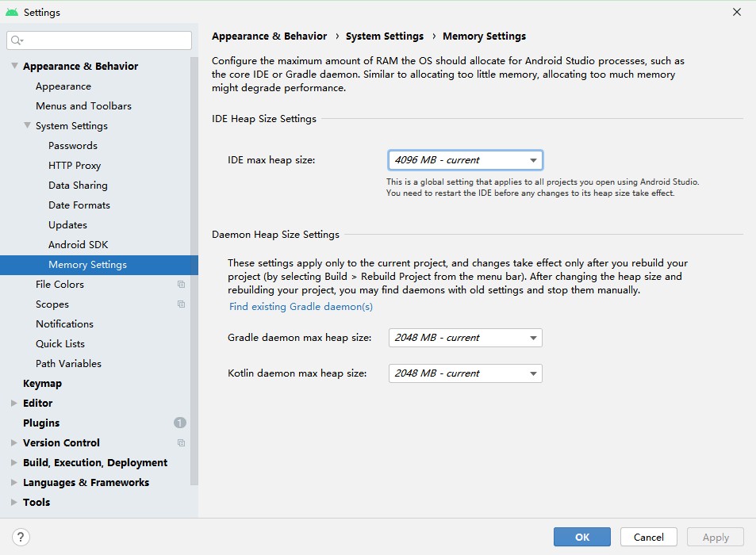Click the help question mark icon
This screenshot has width=756, height=555.
pyautogui.click(x=21, y=538)
